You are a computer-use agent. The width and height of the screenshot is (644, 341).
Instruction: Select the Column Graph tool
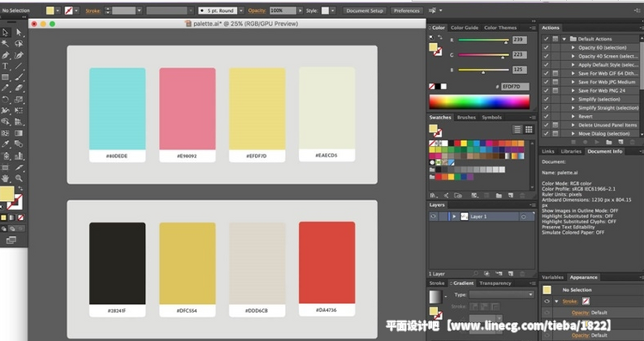(19, 155)
